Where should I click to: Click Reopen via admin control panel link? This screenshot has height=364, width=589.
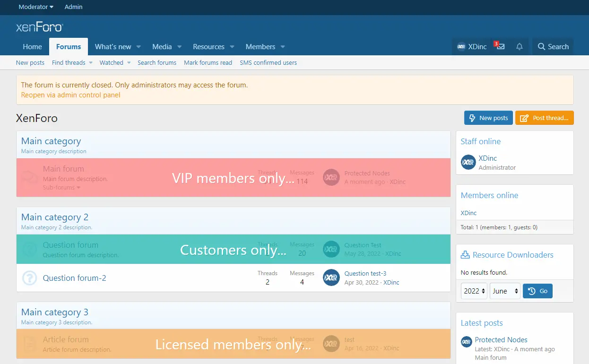71,95
